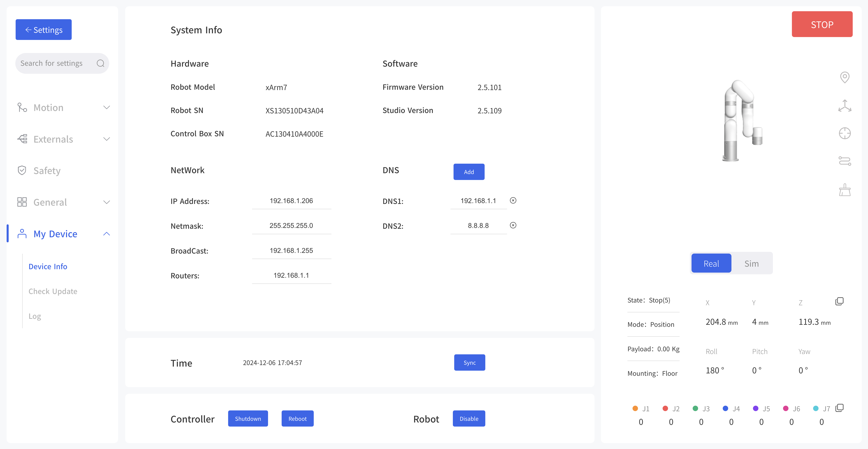The width and height of the screenshot is (868, 449).
Task: Click the General grid icon
Action: tap(22, 202)
